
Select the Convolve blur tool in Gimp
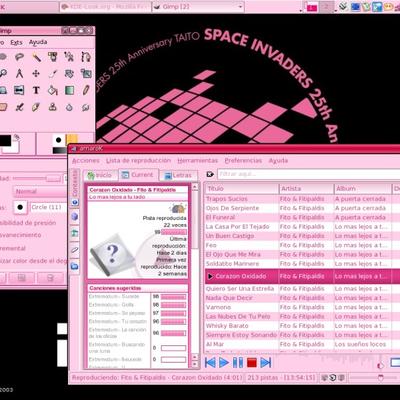coord(69,107)
